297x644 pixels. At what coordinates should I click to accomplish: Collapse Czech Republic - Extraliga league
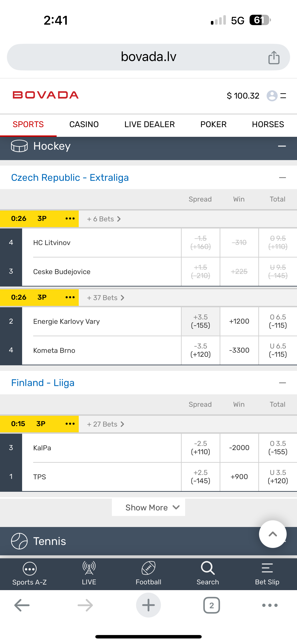click(282, 178)
